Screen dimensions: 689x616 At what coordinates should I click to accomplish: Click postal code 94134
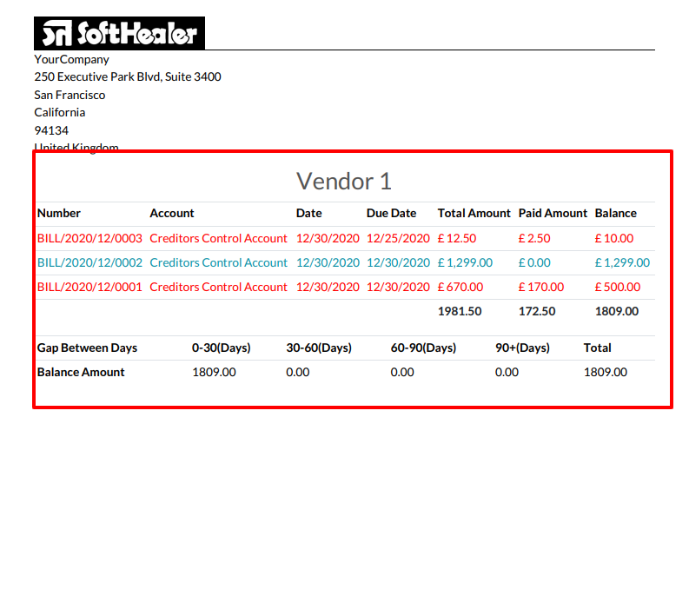[x=51, y=130]
